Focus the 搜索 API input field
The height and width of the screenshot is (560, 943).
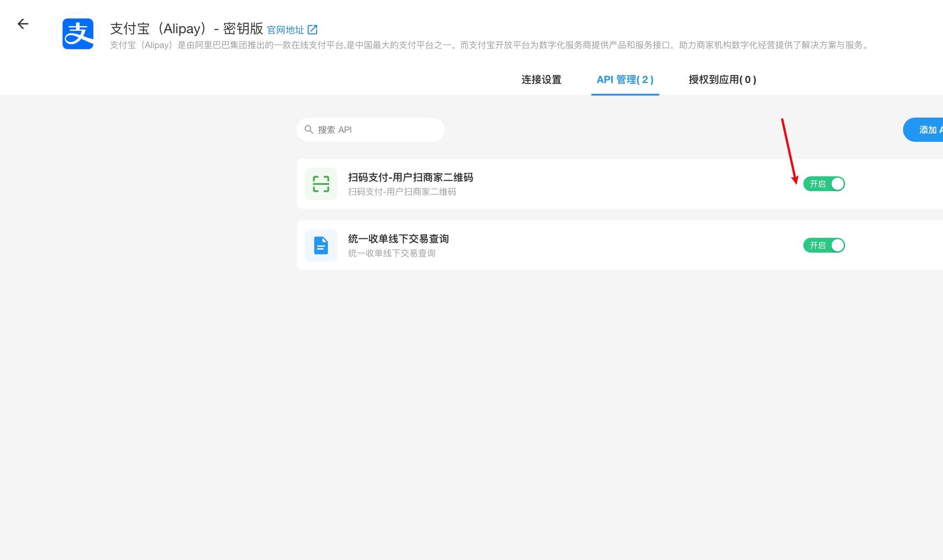(x=377, y=130)
